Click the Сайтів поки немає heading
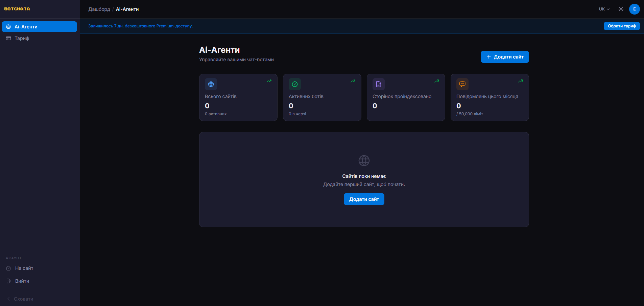Image resolution: width=644 pixels, height=306 pixels. [364, 176]
